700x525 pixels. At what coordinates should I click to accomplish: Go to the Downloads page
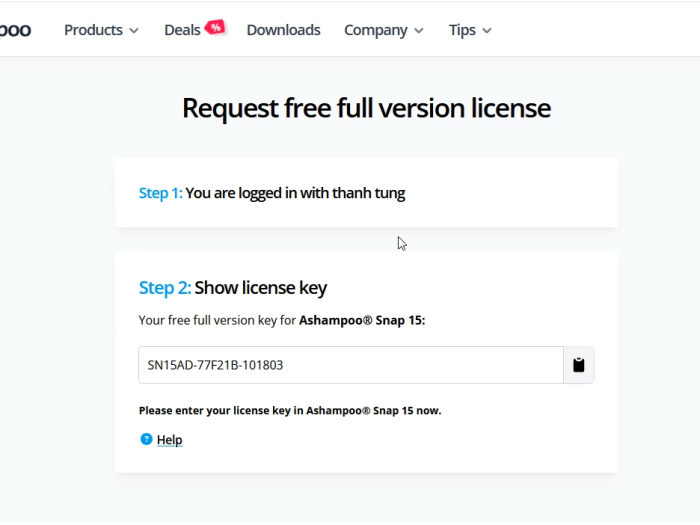point(283,30)
